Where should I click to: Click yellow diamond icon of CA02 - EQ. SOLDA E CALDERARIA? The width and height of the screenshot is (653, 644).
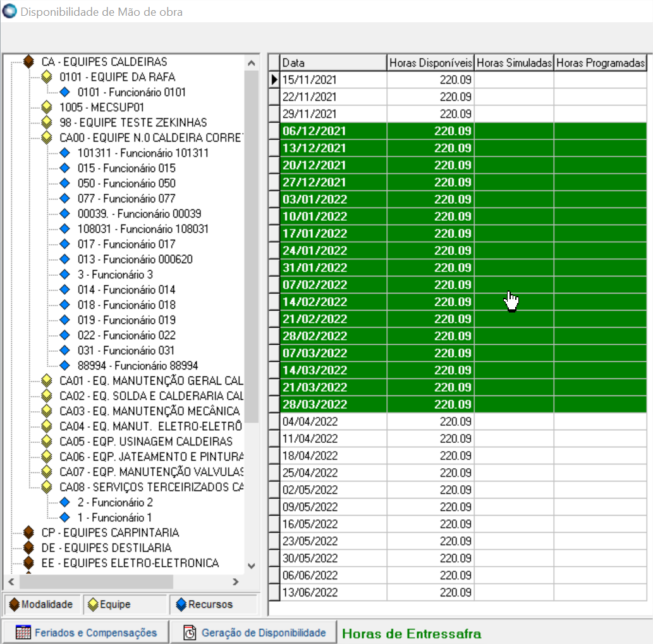pos(47,396)
